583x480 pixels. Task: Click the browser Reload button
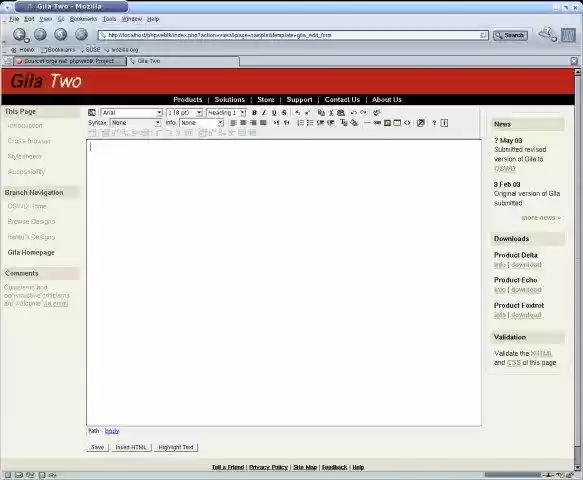61,35
